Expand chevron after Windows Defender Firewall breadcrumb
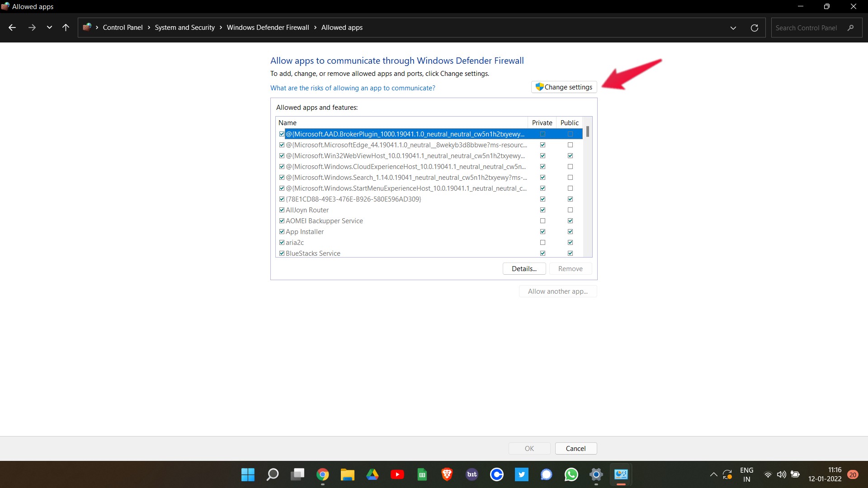The width and height of the screenshot is (868, 488). point(315,28)
